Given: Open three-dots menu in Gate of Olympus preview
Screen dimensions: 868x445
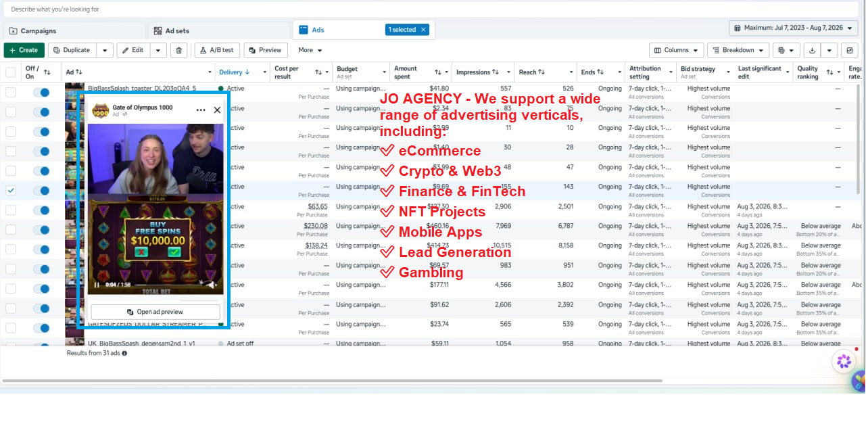Looking at the screenshot, I should click(201, 110).
